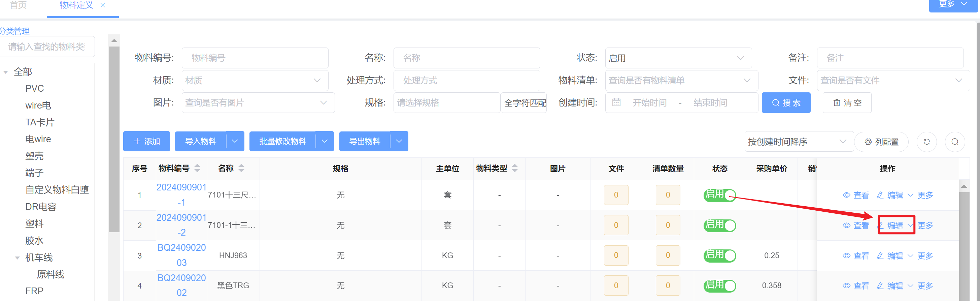Image resolution: width=980 pixels, height=301 pixels.
Task: Click 名称 input field
Action: [467, 58]
